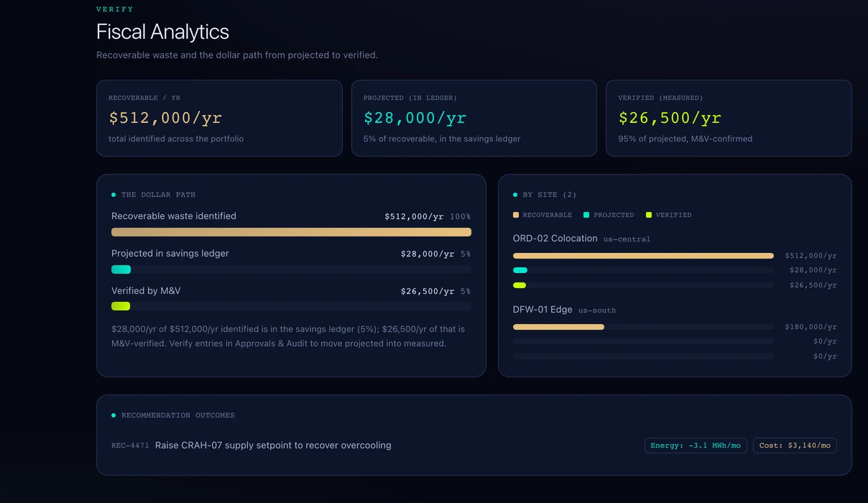Click the VERIFY section label
868x503 pixels.
tap(115, 9)
